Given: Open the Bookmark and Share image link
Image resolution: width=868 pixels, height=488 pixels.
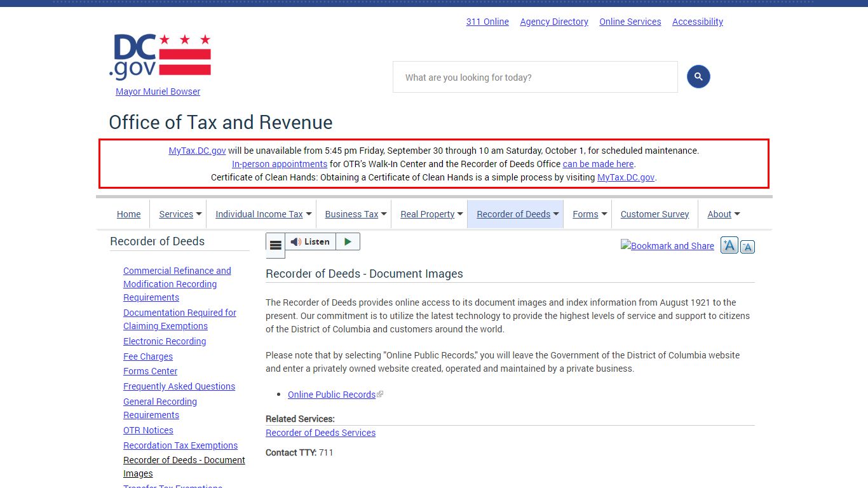Looking at the screenshot, I should tap(667, 246).
